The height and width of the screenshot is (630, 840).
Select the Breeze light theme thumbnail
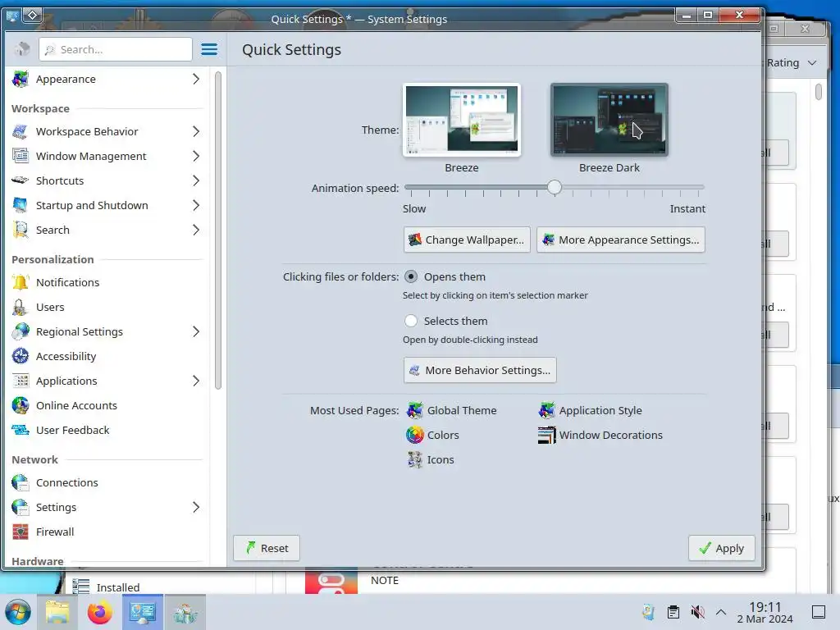click(462, 120)
